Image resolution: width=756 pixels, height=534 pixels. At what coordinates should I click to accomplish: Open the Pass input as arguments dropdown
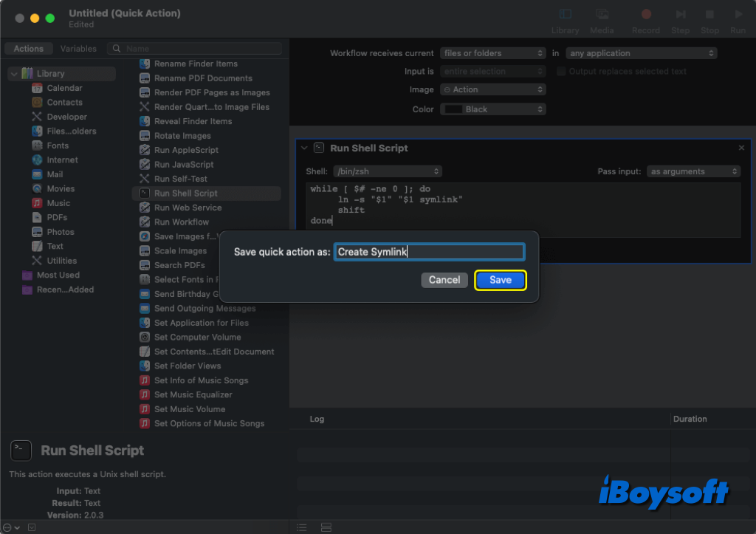tap(693, 171)
